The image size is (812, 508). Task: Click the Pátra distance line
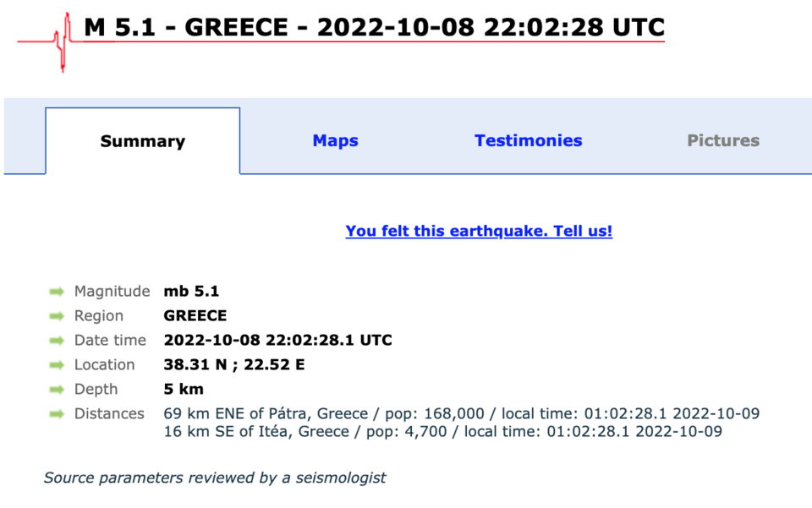tap(461, 414)
